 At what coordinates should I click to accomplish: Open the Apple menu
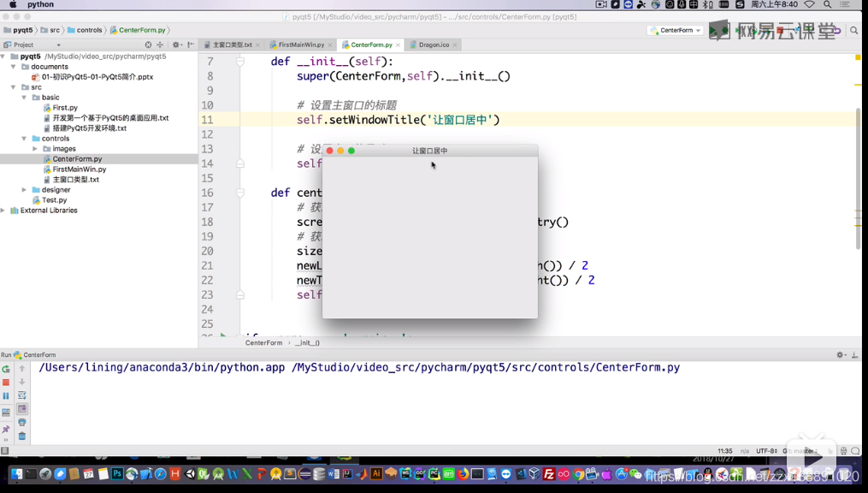pyautogui.click(x=13, y=4)
